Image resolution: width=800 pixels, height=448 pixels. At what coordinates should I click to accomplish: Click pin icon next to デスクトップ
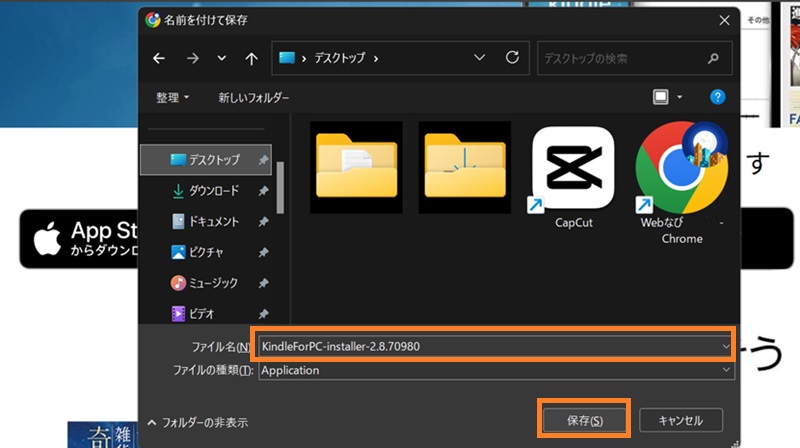(263, 160)
